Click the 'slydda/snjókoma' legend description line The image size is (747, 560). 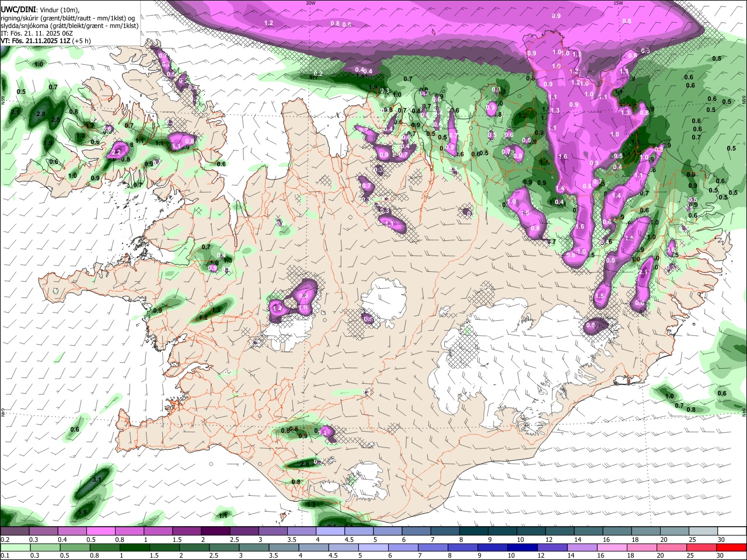click(x=69, y=26)
